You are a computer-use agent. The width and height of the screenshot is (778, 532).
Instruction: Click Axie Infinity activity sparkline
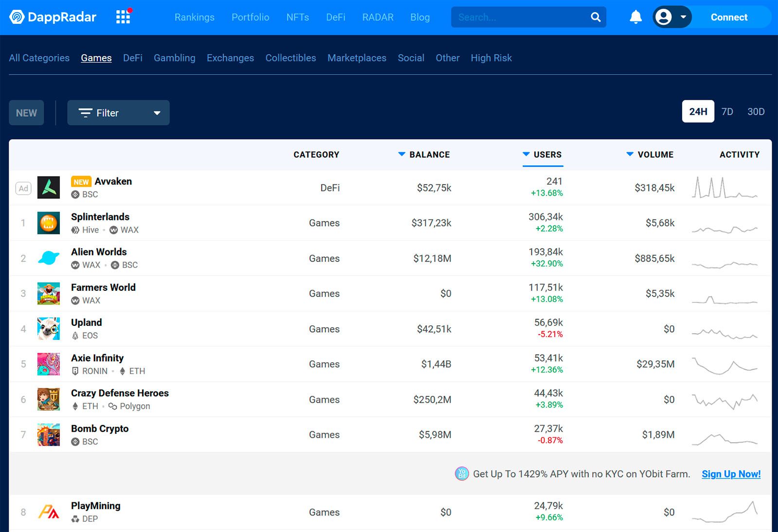click(725, 366)
